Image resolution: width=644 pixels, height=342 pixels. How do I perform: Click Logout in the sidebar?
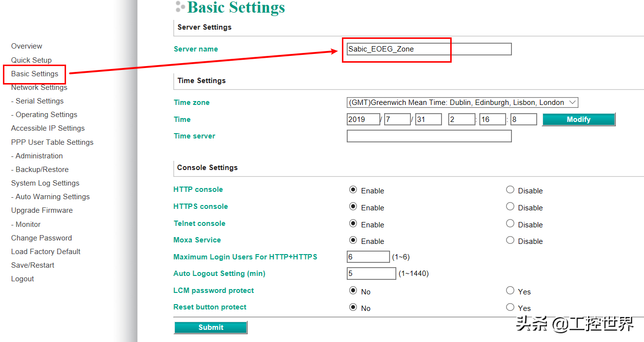[22, 279]
